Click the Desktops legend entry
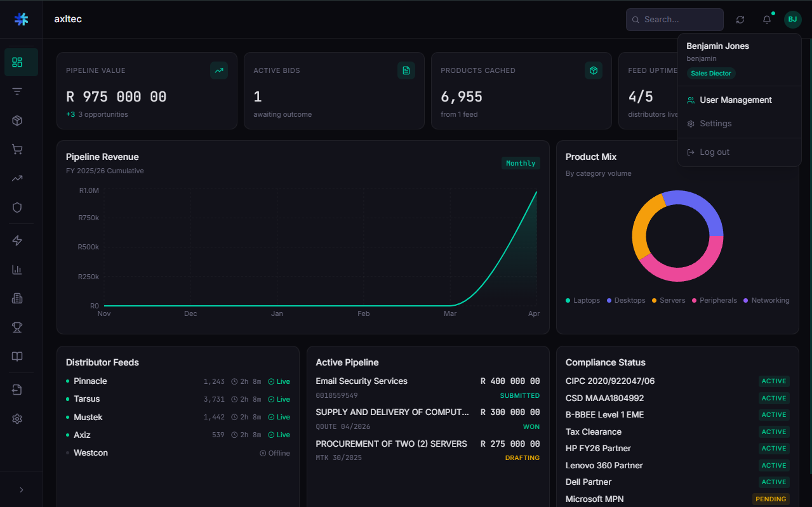The height and width of the screenshot is (507, 812). 626,301
